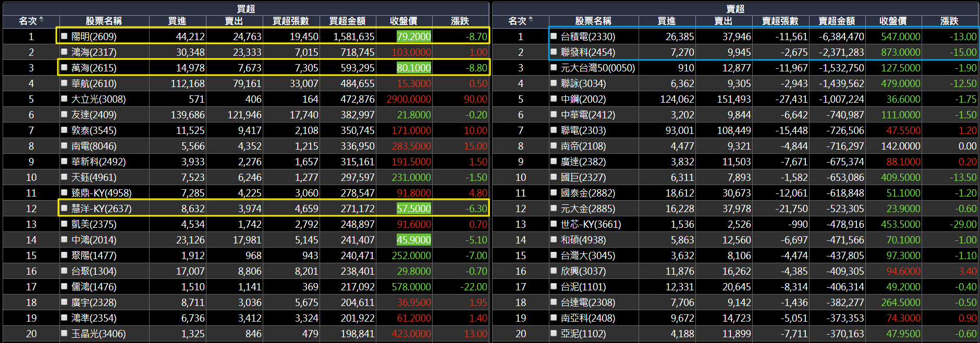The height and width of the screenshot is (343, 980).
Task: Open stock 玉晶光(3406)
Action: coord(99,334)
